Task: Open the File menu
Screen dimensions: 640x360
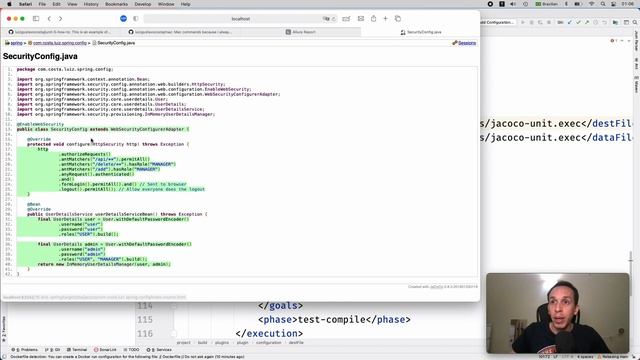Action: (x=42, y=4)
